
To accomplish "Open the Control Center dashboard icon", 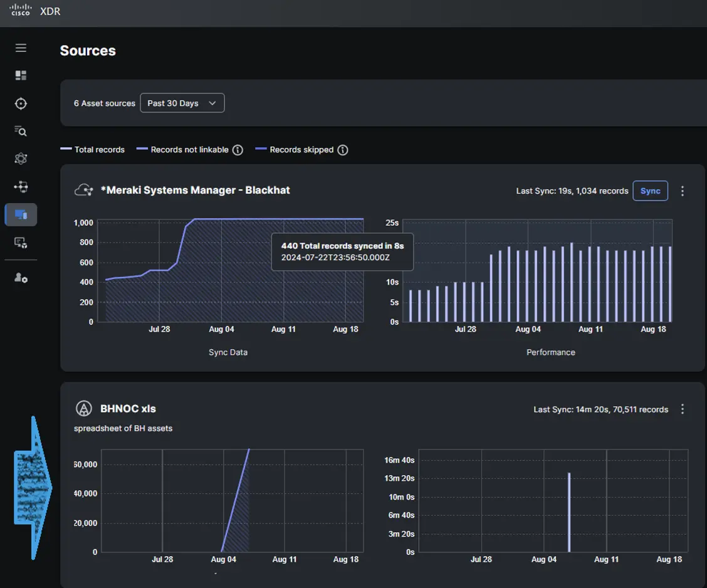I will (x=21, y=75).
